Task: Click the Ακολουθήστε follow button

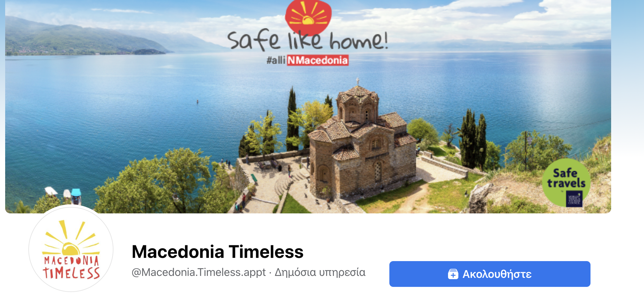Action: tap(490, 274)
